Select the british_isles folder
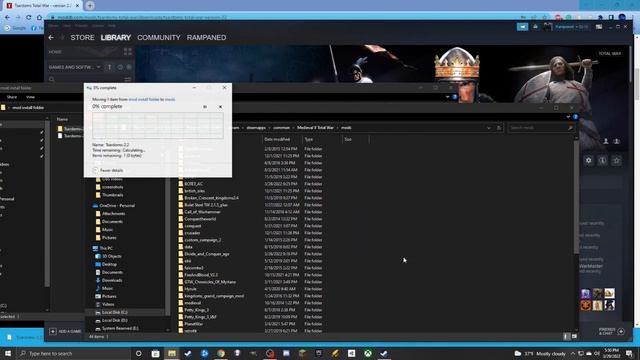 (194, 191)
